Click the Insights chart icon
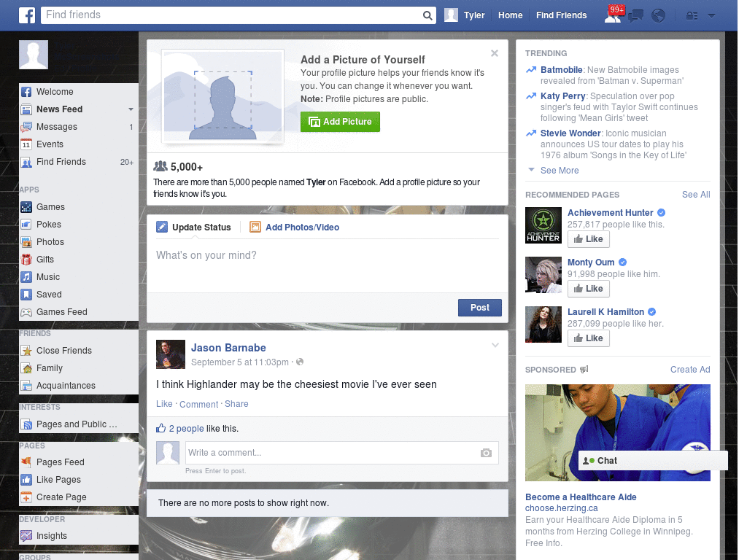Image resolution: width=747 pixels, height=560 pixels. pyautogui.click(x=26, y=536)
